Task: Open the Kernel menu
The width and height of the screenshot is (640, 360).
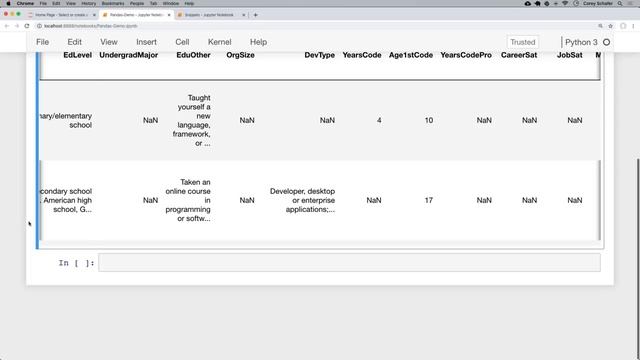Action: coord(220,42)
